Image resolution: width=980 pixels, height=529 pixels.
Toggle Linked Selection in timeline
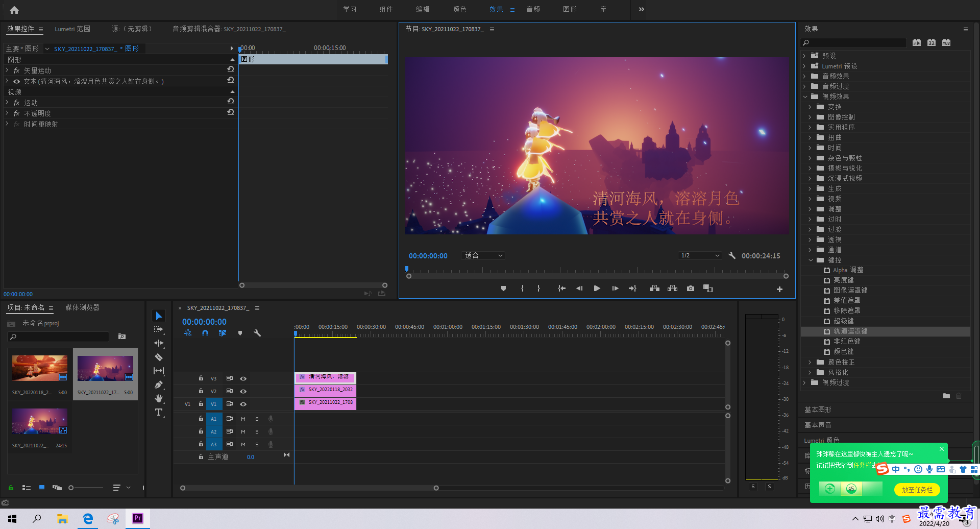pyautogui.click(x=223, y=333)
